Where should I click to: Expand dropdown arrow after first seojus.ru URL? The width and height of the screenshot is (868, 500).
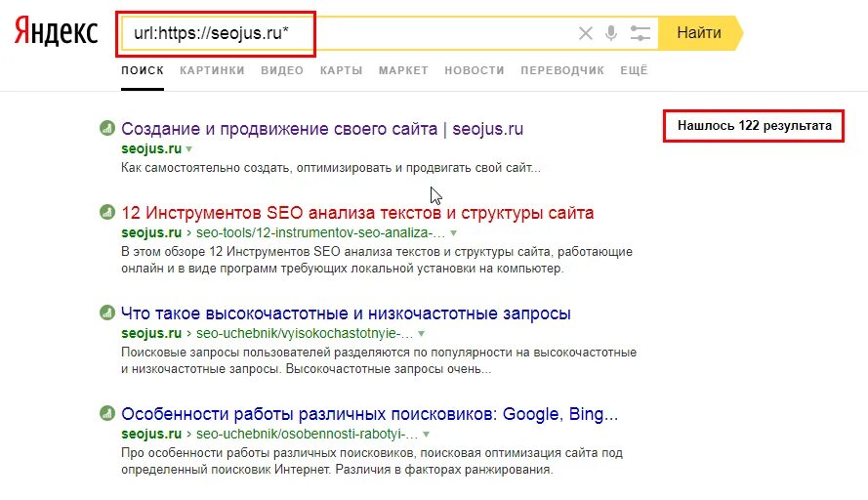(x=189, y=149)
